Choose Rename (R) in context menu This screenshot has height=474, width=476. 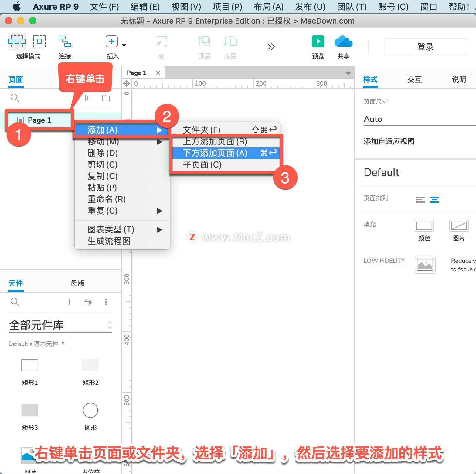point(122,199)
